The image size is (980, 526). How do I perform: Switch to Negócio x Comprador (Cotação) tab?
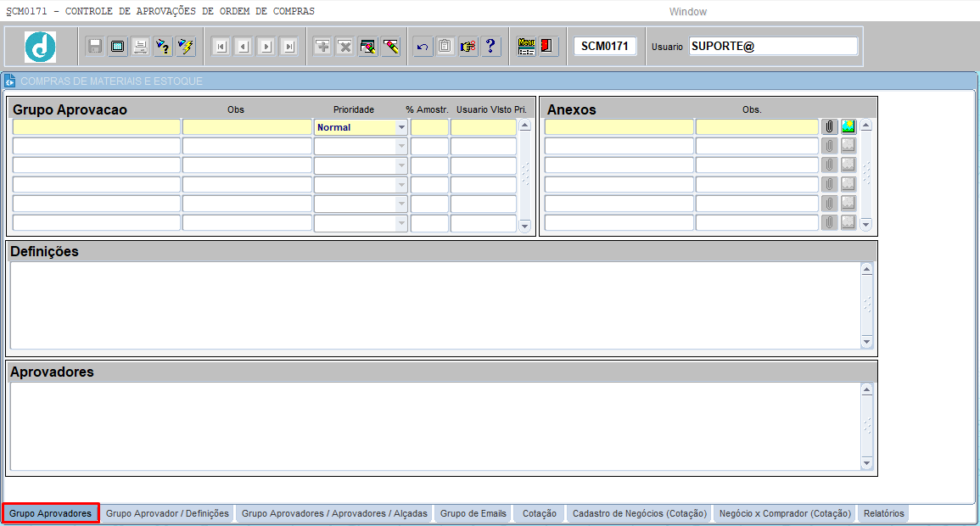pos(785,513)
